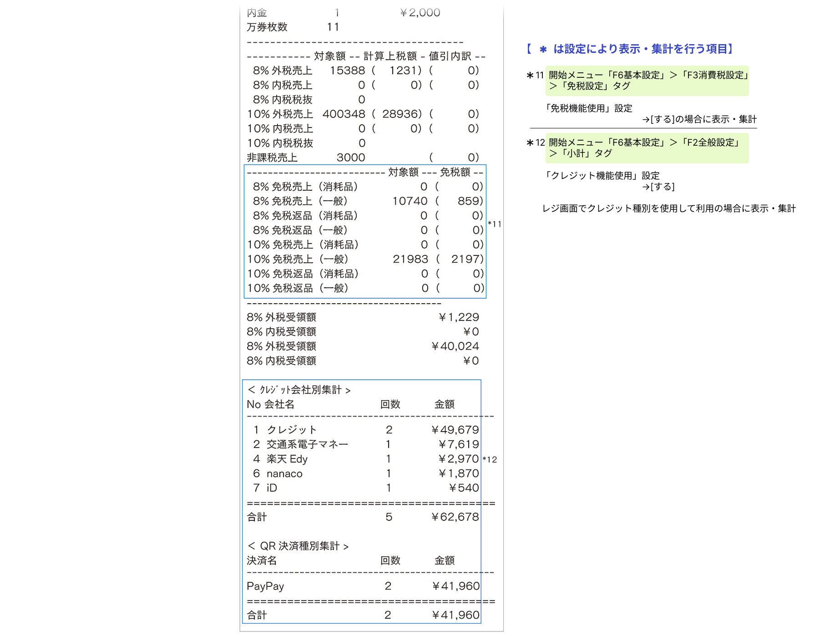
Task: Click the QR決済種別集計 section header
Action: pos(298,546)
